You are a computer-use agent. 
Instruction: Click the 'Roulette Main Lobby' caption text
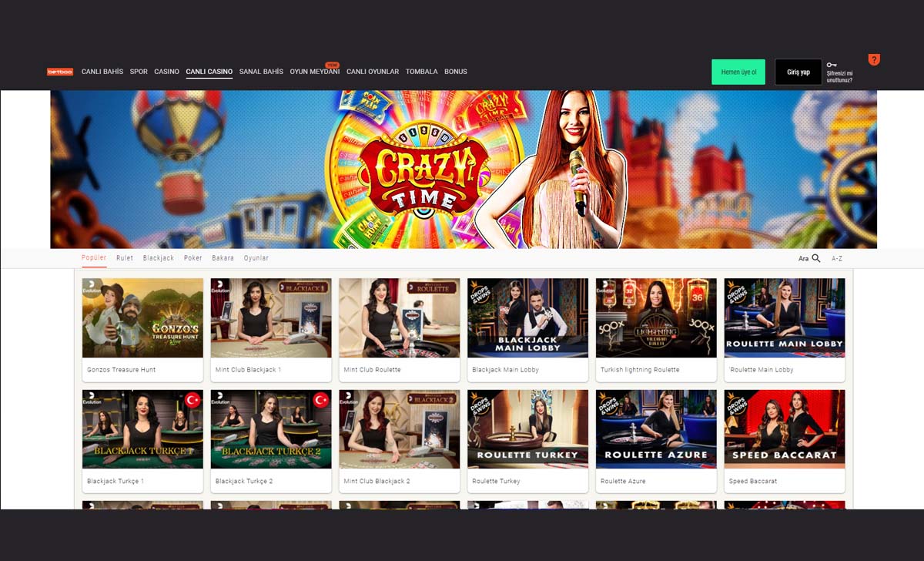click(x=761, y=370)
